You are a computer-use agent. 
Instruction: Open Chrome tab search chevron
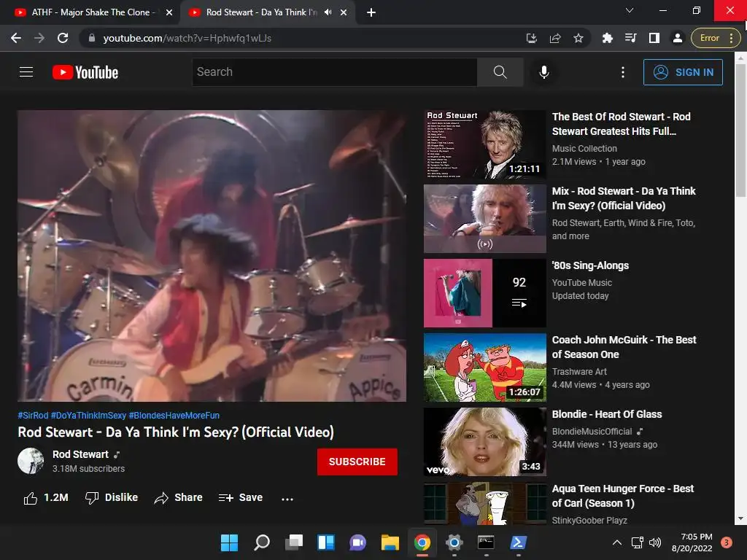coord(630,10)
